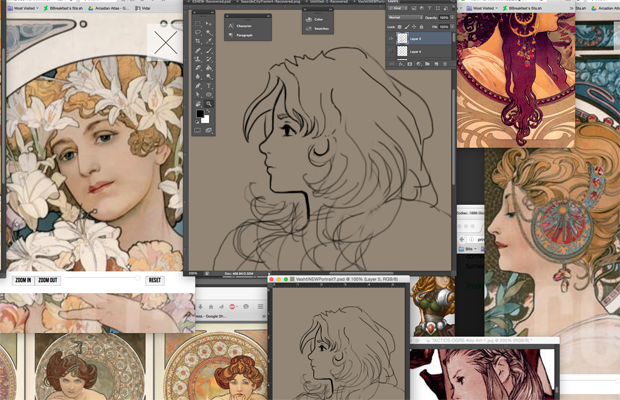Select the Clone Stamp tool

(x=198, y=59)
